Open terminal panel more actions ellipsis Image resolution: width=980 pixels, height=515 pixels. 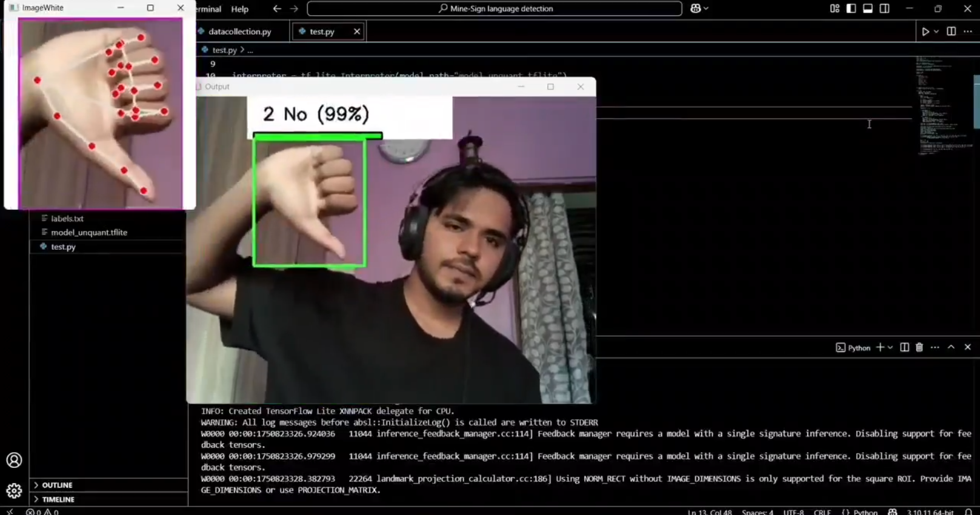point(935,347)
